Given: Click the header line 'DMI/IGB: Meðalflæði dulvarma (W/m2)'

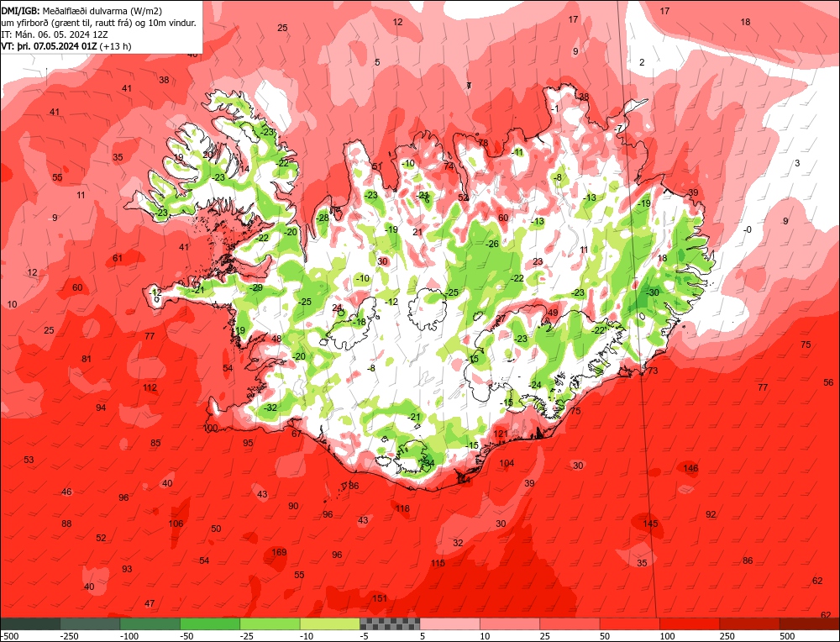Looking at the screenshot, I should 81,10.
